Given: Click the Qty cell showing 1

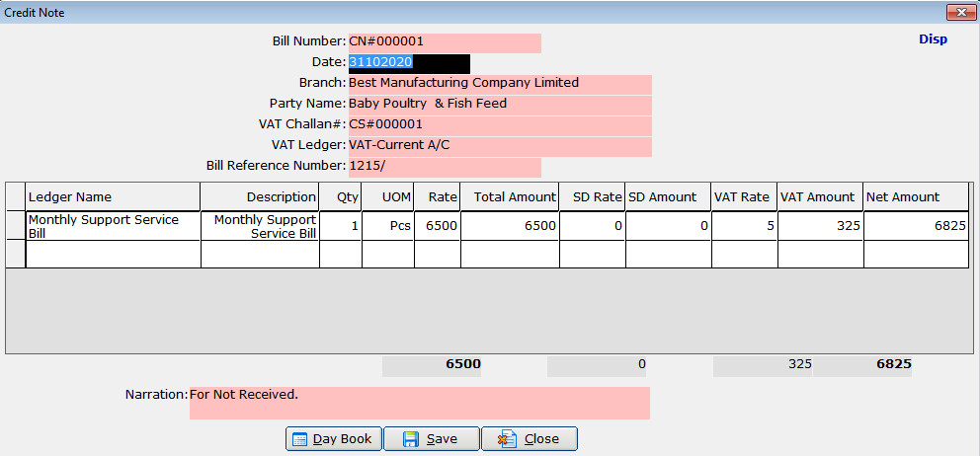Looking at the screenshot, I should 341,226.
